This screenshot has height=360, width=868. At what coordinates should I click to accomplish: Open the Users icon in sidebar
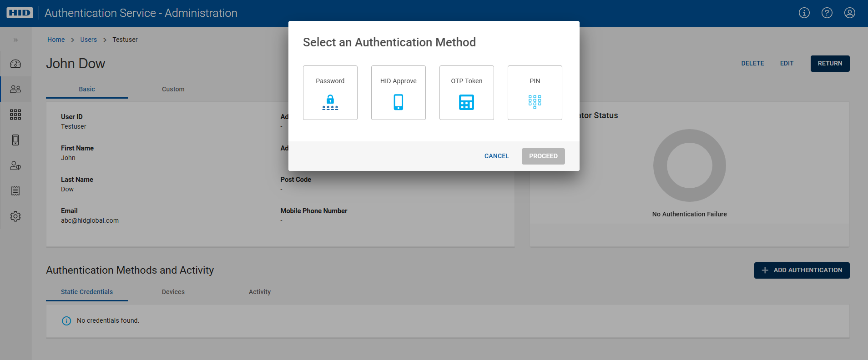pos(15,89)
